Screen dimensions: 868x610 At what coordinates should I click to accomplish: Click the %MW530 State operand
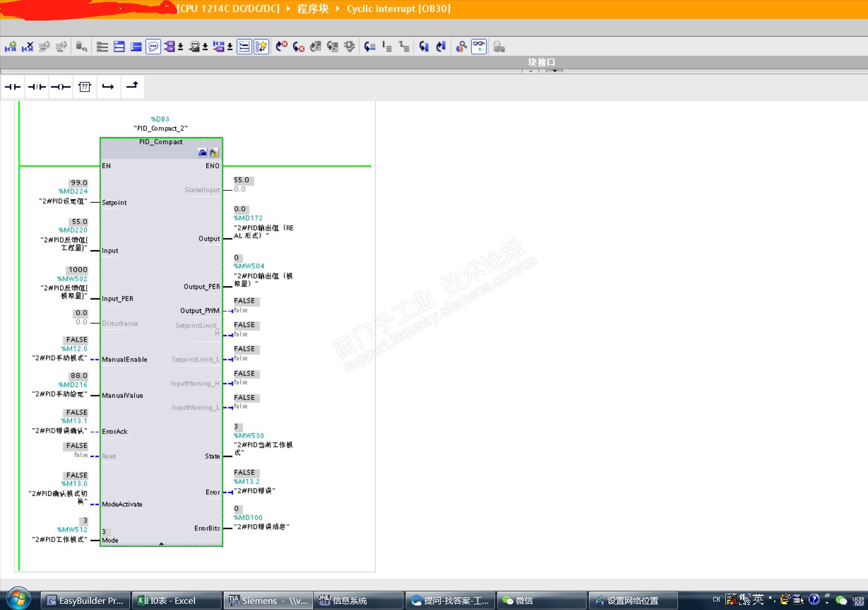click(x=249, y=435)
